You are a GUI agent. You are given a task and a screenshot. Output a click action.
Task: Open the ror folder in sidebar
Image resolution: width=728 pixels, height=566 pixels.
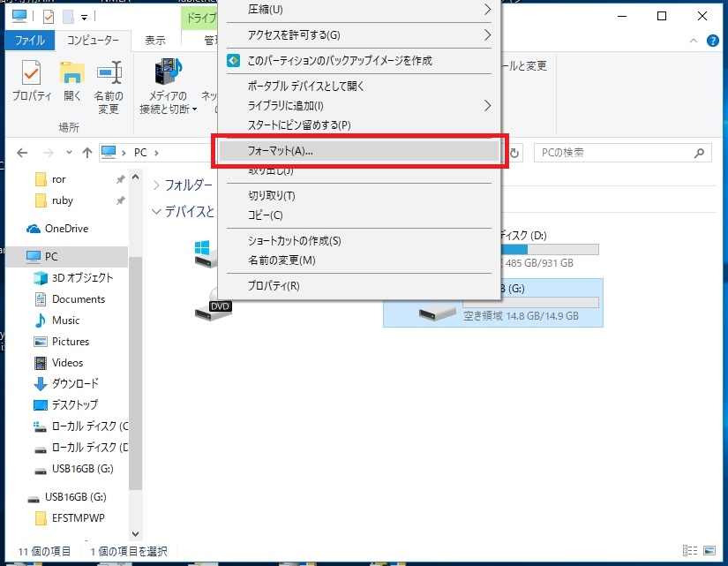click(58, 179)
